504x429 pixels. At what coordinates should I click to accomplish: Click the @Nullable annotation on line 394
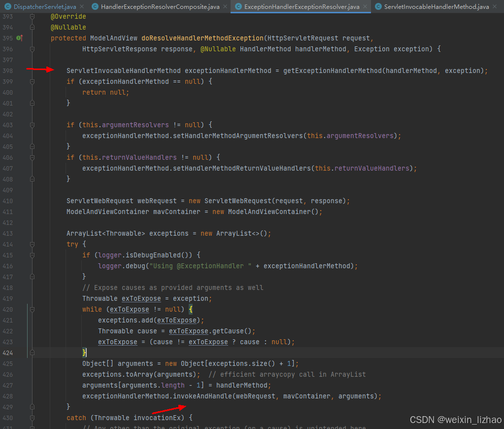[x=68, y=27]
